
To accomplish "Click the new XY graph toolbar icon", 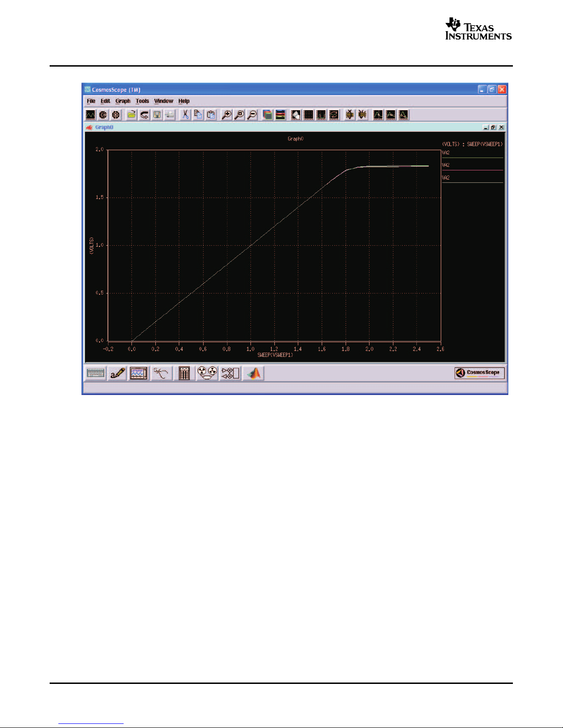I will coord(91,115).
